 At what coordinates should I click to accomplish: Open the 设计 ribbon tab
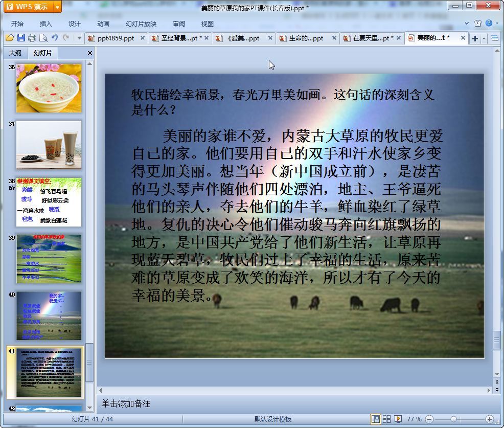pos(74,24)
